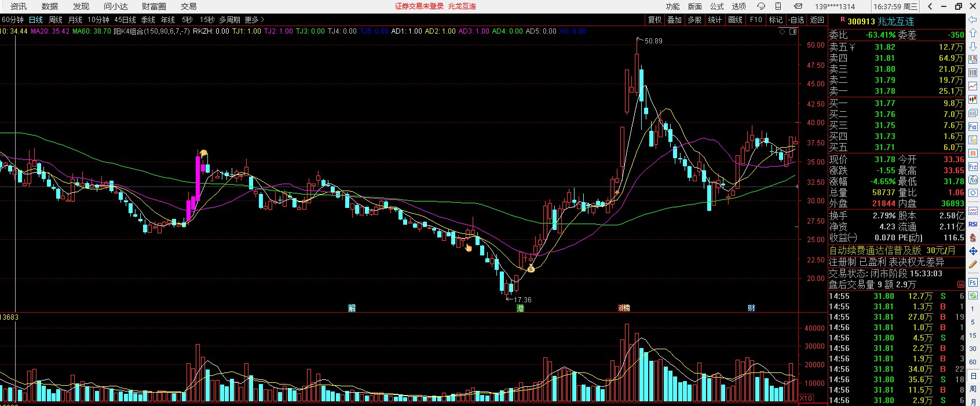Click the 自动续费通达信普及版 subscription link
The image size is (980, 406).
tap(875, 250)
